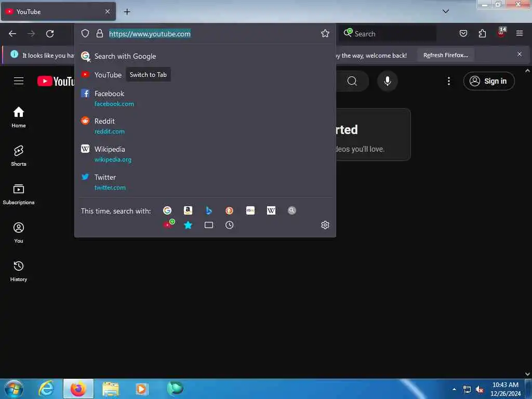
Task: Select the Wikipedia suggestion row
Action: (205, 154)
